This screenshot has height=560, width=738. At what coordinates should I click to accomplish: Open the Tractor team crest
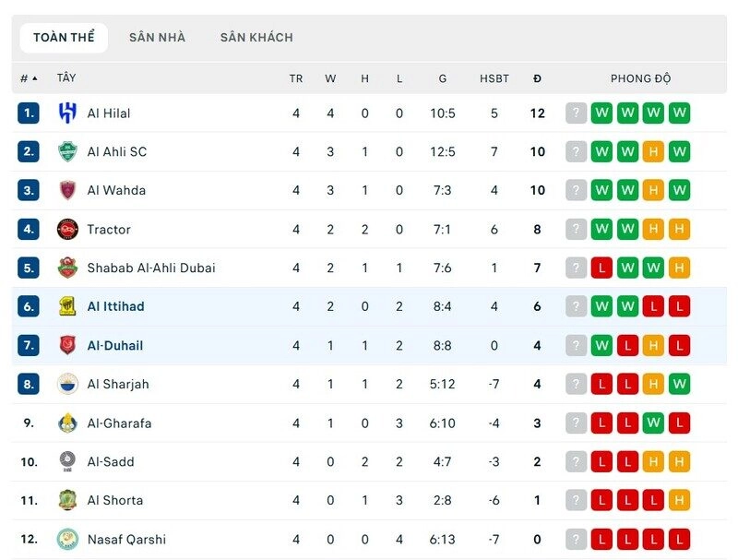(x=69, y=229)
